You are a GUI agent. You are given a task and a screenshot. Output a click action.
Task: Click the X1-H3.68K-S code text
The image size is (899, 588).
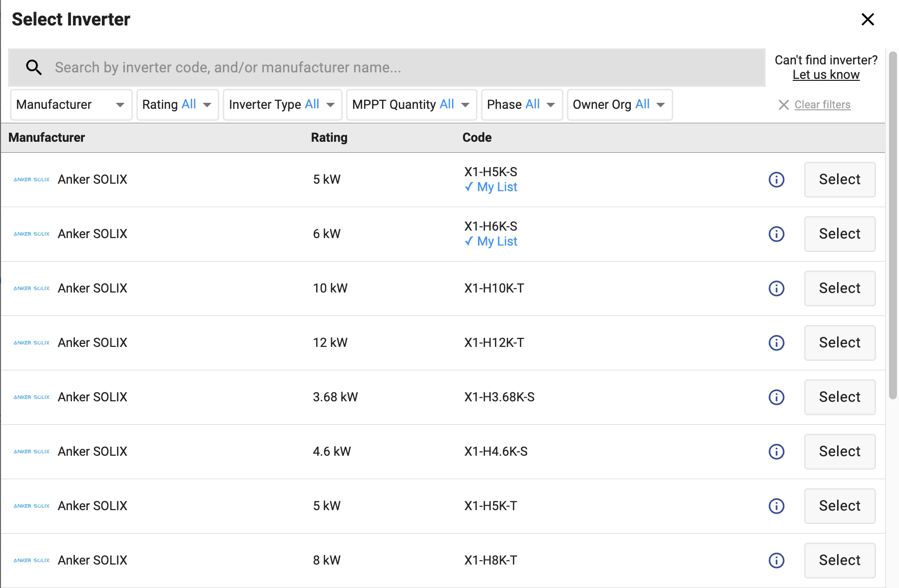pyautogui.click(x=499, y=397)
